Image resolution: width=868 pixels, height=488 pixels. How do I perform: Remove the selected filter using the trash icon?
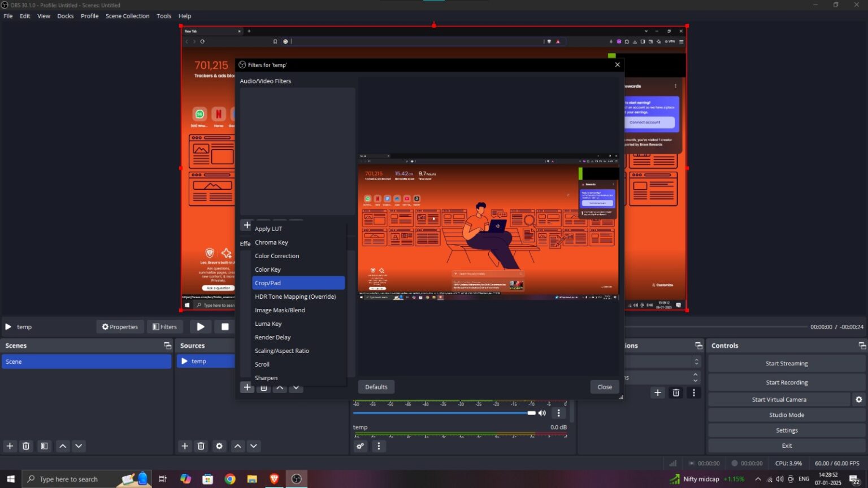pyautogui.click(x=263, y=387)
